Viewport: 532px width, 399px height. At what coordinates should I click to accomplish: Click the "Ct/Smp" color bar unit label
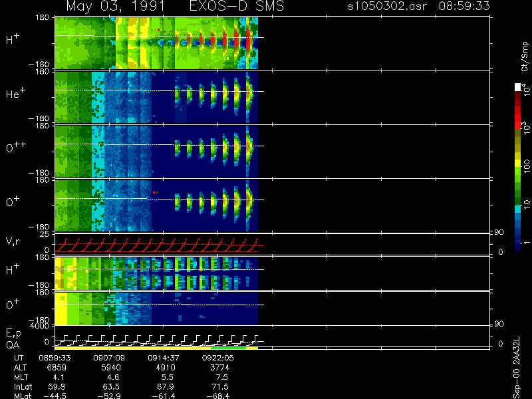(x=525, y=57)
